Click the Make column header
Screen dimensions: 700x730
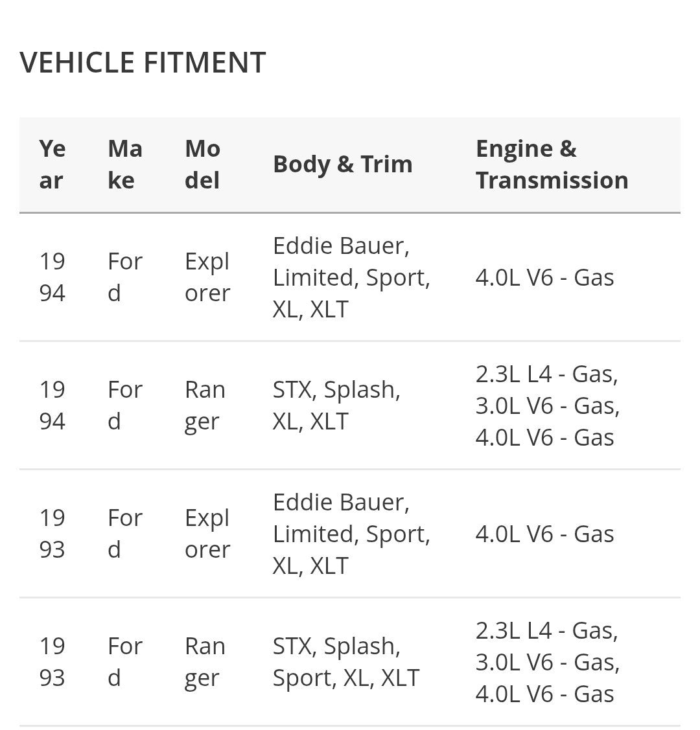125,165
